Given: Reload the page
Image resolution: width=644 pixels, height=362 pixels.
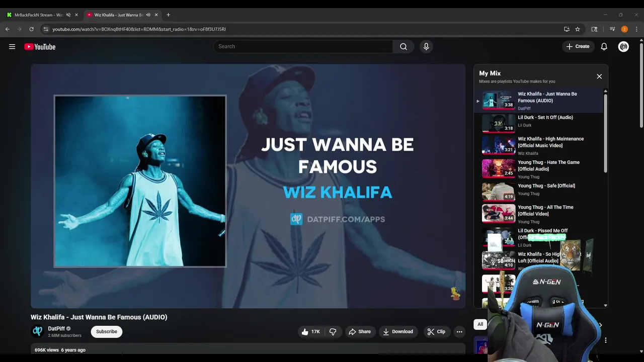Looking at the screenshot, I should [x=31, y=29].
